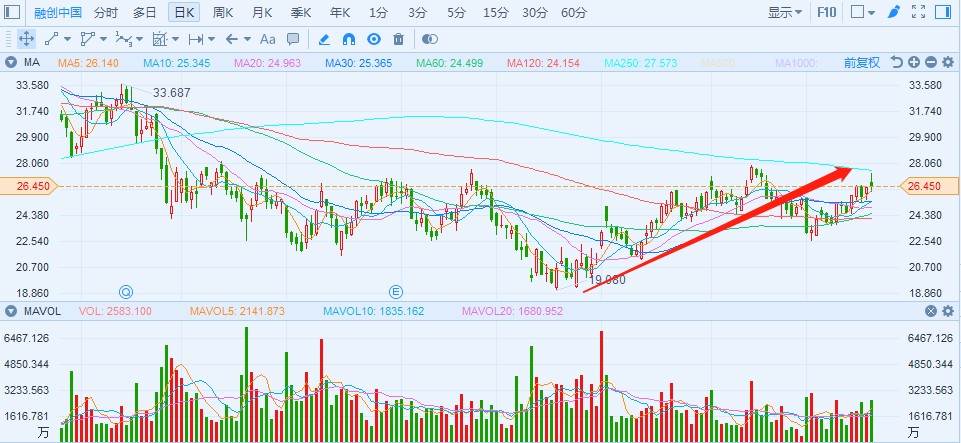Toggle the left sidebar panel
This screenshot has height=443, width=961.
click(13, 13)
